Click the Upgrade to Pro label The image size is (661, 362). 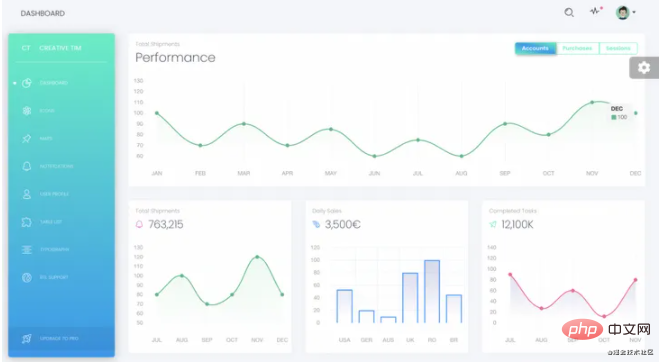tap(59, 338)
